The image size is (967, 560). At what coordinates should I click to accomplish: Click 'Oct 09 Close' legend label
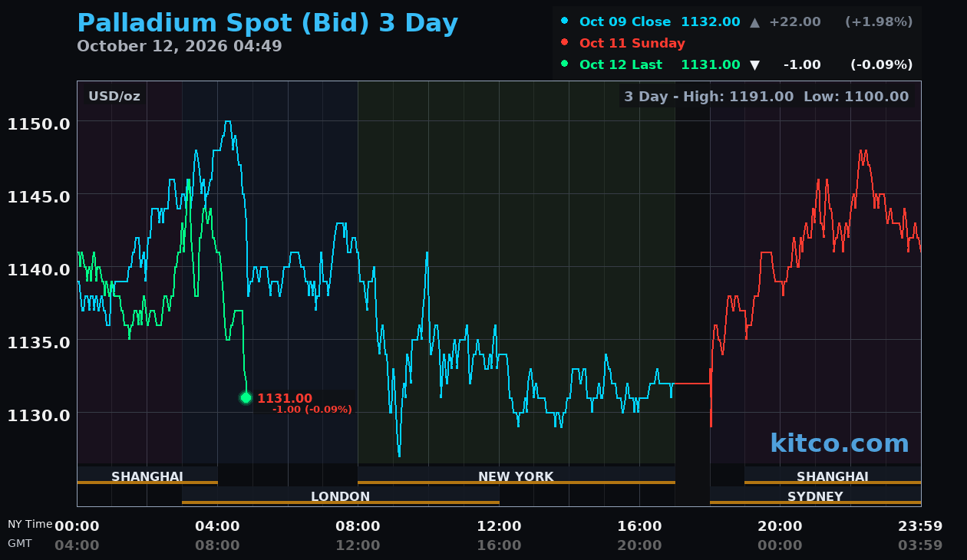(x=625, y=21)
